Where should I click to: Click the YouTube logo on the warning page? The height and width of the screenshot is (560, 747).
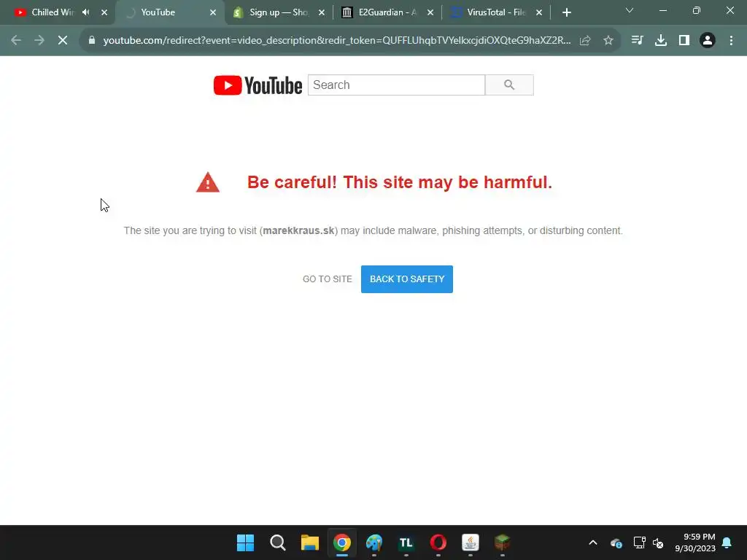click(258, 85)
